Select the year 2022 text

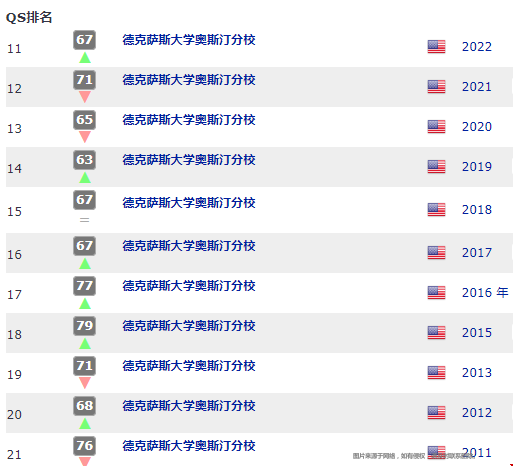(x=477, y=47)
